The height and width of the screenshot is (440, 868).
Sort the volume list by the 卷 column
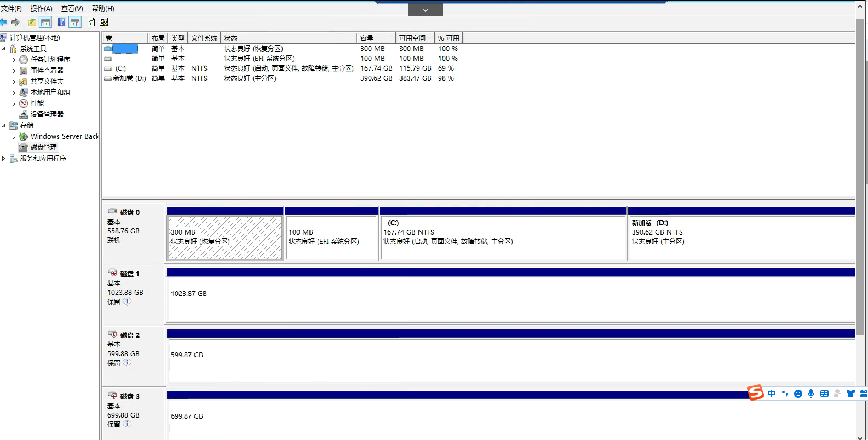tap(125, 38)
